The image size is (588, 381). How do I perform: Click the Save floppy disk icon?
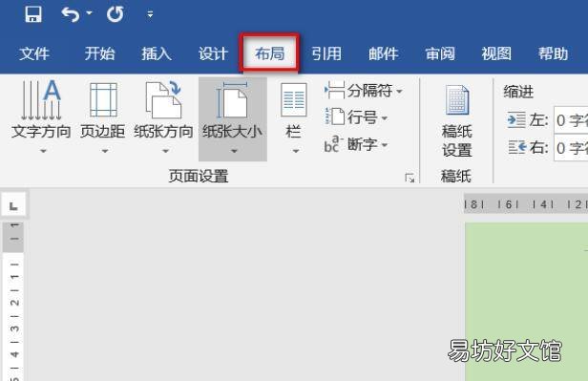(x=33, y=14)
